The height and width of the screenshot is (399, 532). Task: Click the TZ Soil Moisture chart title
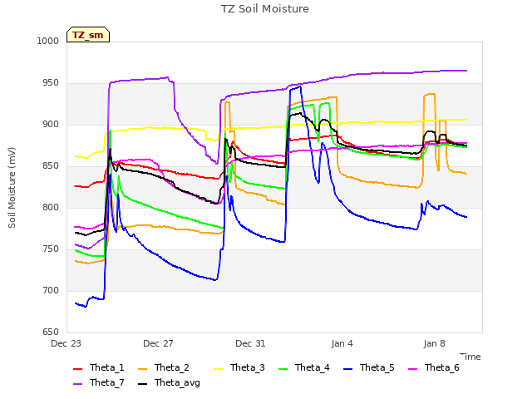(x=265, y=9)
